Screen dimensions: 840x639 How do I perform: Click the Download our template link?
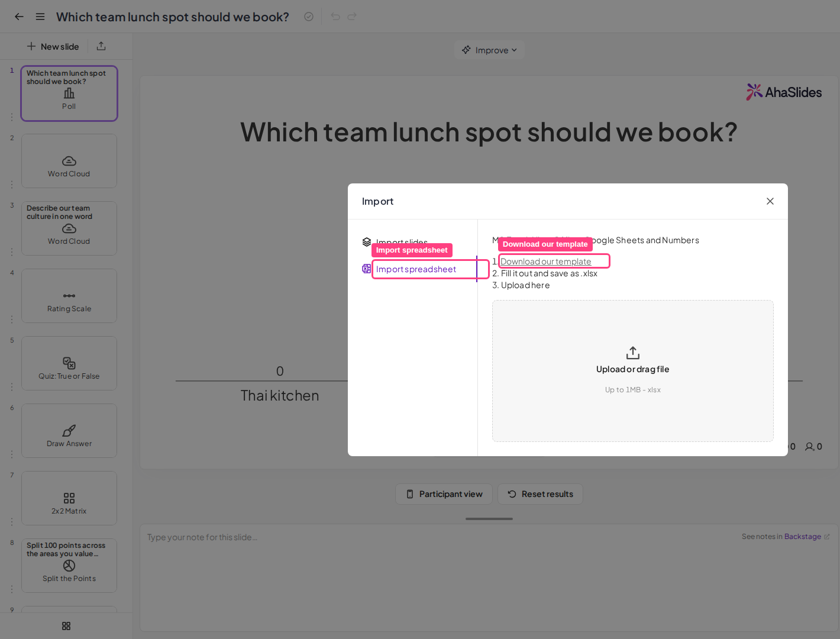point(546,262)
